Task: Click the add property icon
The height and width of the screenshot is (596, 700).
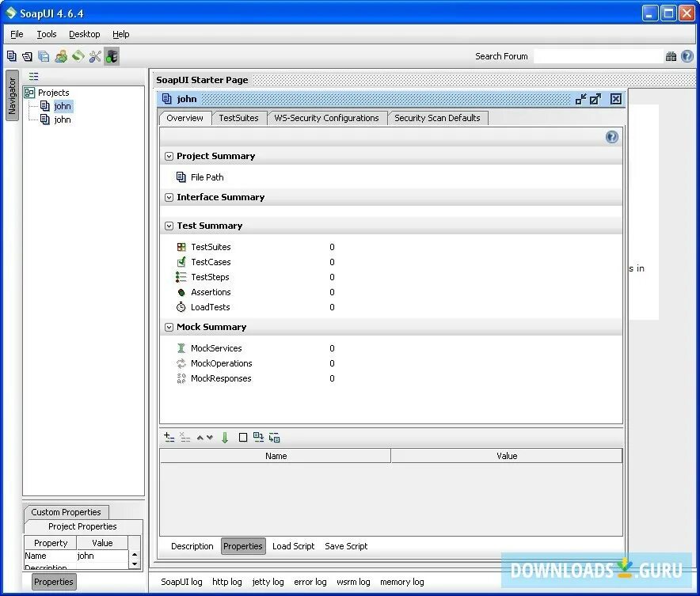Action: click(x=169, y=437)
